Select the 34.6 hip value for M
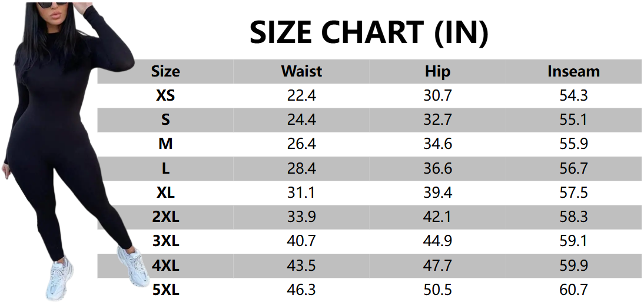Screen dimensions: 644x302 (437, 144)
